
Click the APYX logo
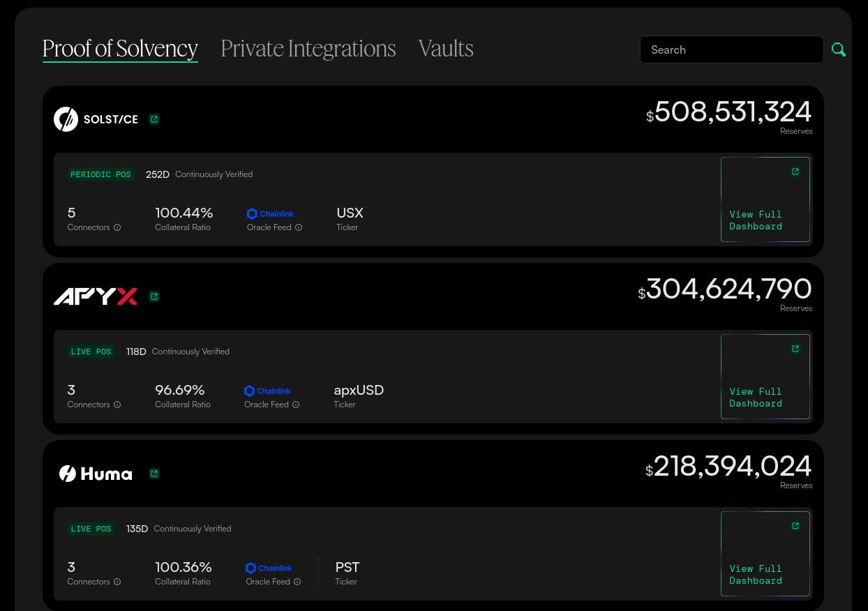tap(96, 296)
